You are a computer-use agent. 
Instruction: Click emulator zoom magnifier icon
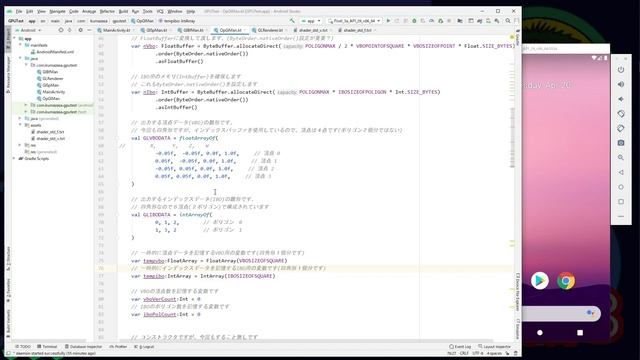point(621,158)
